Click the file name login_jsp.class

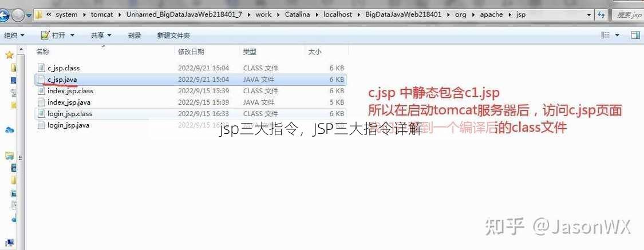(x=70, y=114)
